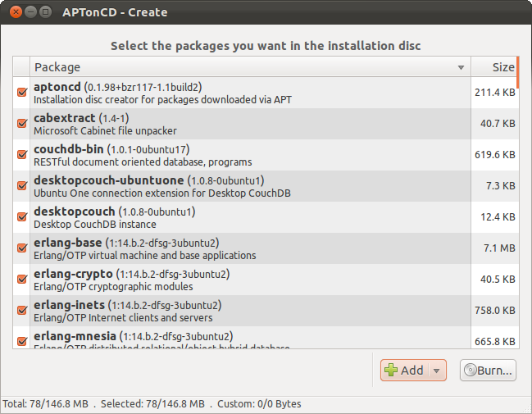Click the Total: 78/146.8 MB status text

point(45,404)
